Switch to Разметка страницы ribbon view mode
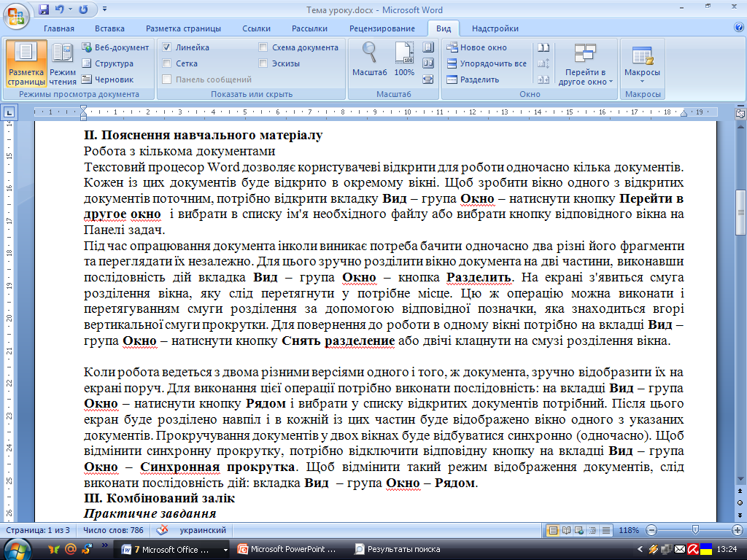The height and width of the screenshot is (560, 747). (x=26, y=64)
